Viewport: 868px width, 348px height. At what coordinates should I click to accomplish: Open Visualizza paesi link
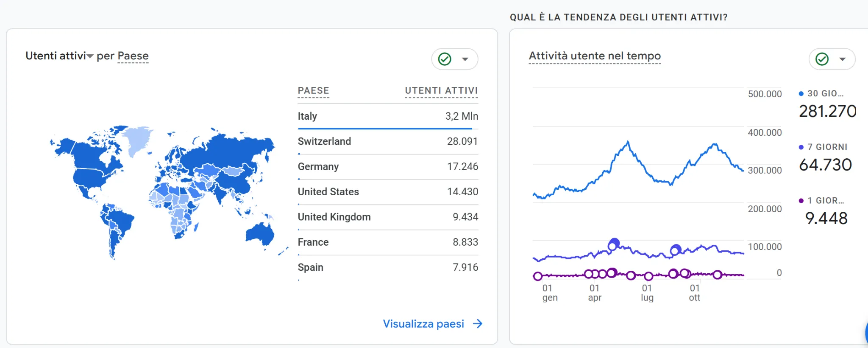pos(423,324)
